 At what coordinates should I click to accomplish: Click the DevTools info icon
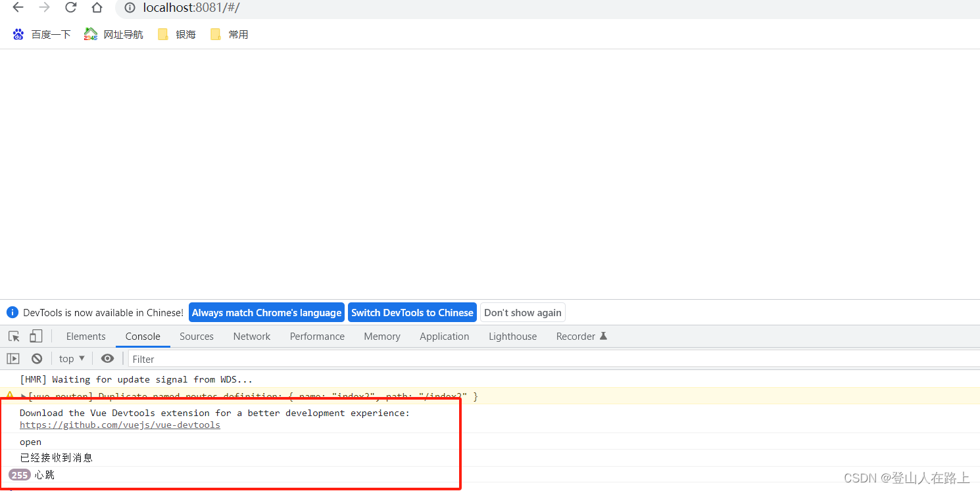[x=12, y=312]
